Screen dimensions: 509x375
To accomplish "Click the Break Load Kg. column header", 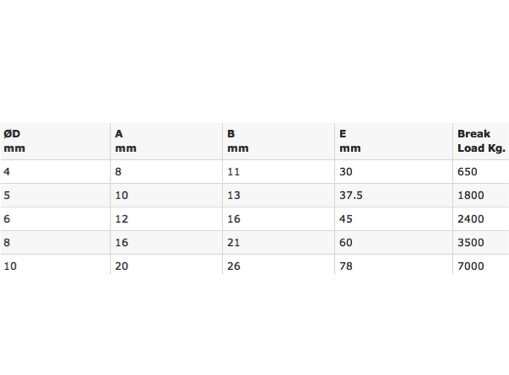I will [x=481, y=141].
